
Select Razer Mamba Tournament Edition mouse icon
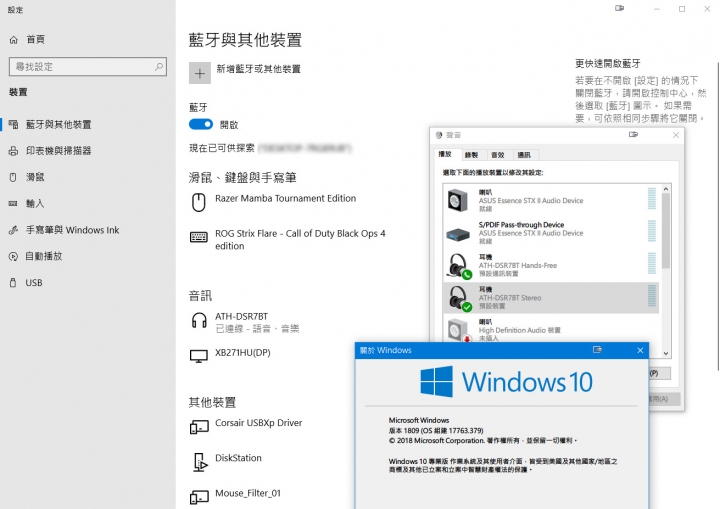coord(198,203)
